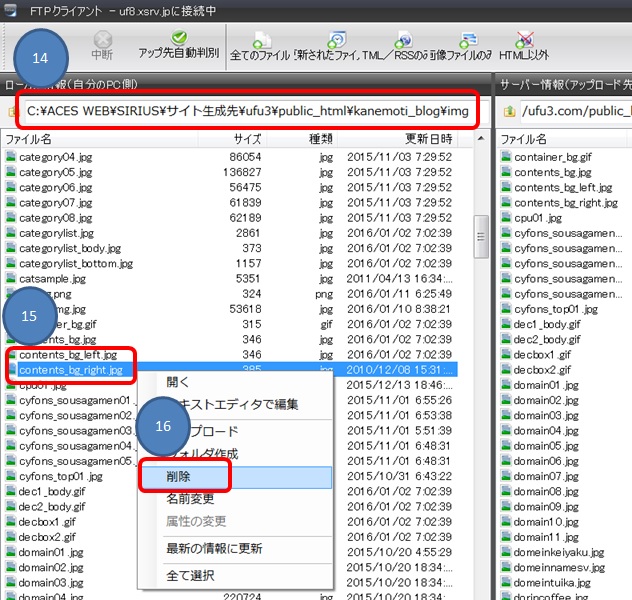Select 最新の情報に更新 menu entry
Viewport: 632px width, 600px height.
coord(214,549)
